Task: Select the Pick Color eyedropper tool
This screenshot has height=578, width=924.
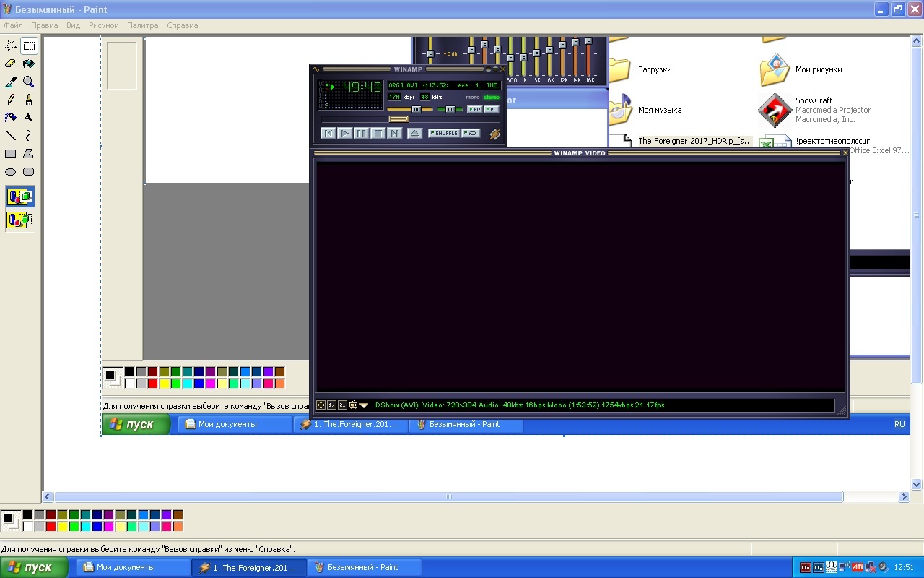Action: tap(11, 82)
